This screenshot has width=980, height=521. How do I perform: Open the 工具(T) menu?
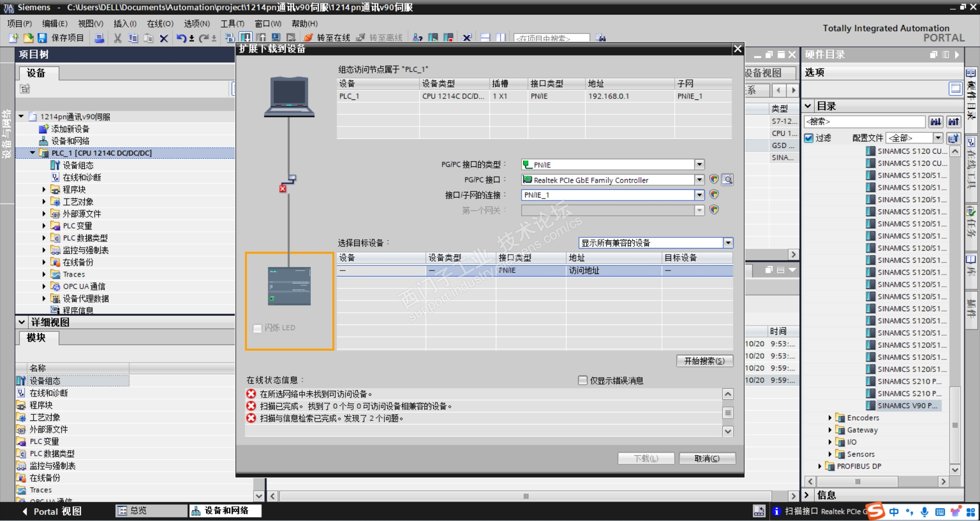point(232,23)
